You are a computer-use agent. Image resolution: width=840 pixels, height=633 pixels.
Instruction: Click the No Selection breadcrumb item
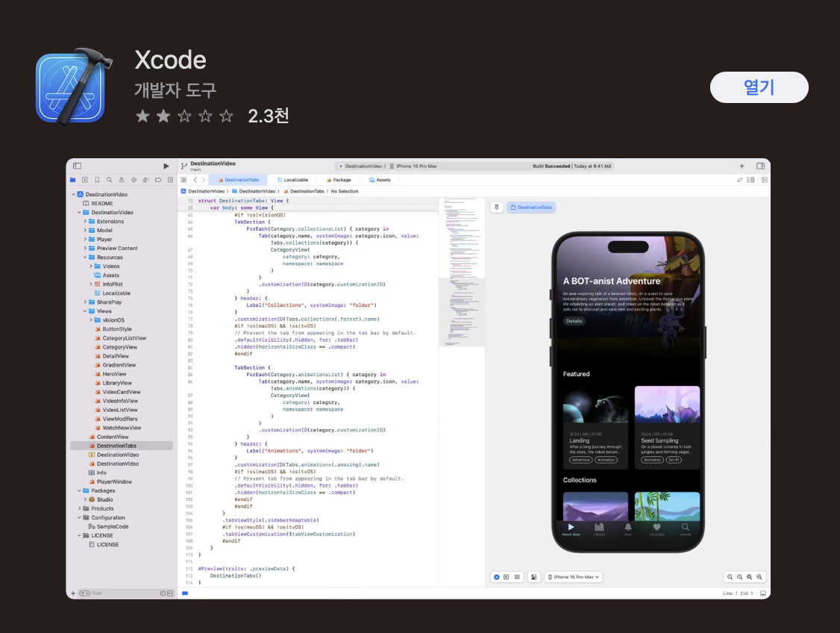tap(345, 191)
